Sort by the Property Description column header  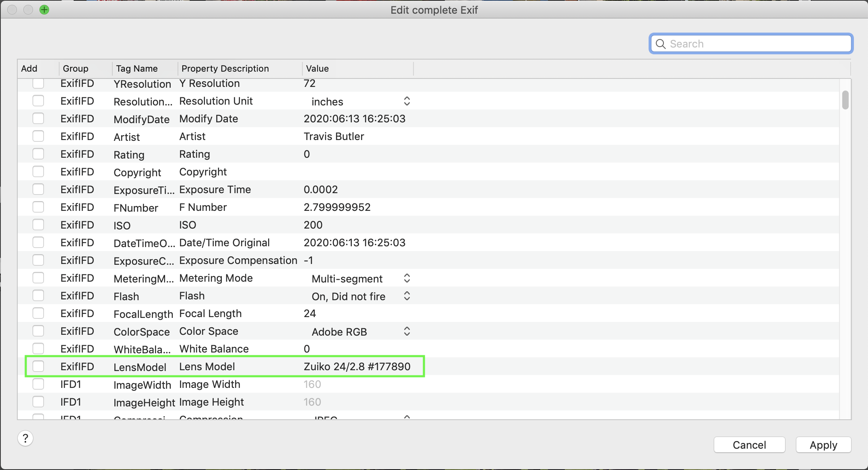click(240, 68)
